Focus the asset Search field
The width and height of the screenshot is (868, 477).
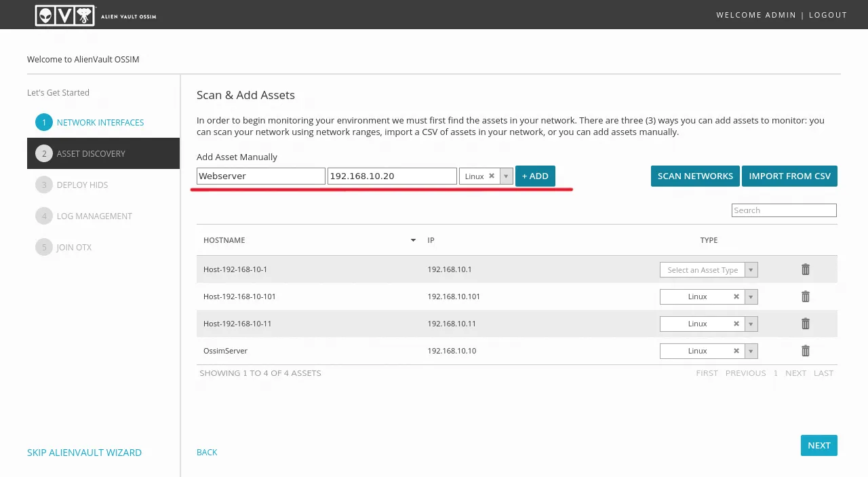point(784,210)
